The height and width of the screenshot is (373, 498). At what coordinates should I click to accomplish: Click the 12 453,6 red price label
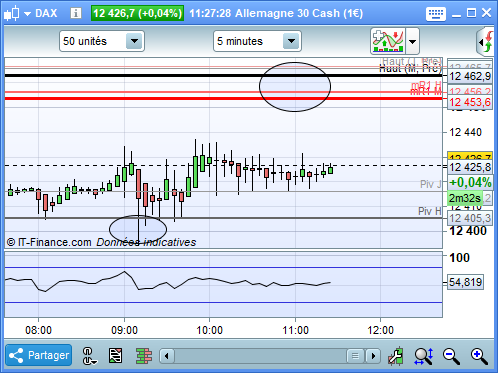[x=470, y=102]
